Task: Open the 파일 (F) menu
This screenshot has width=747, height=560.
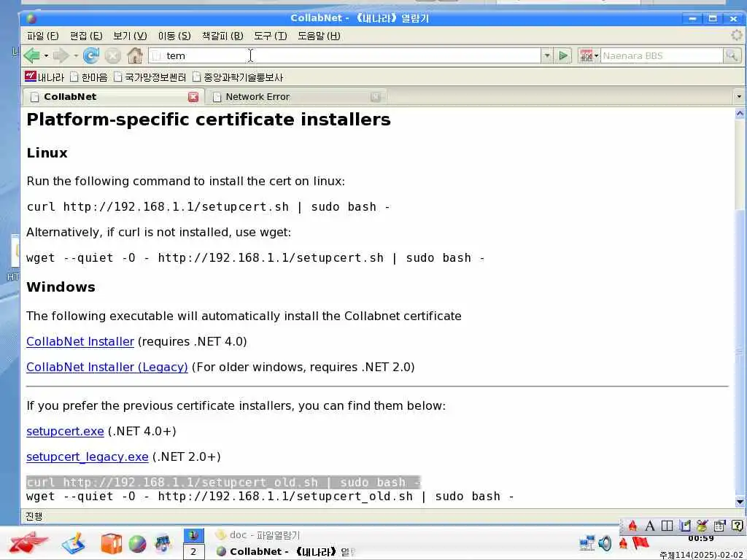Action: pyautogui.click(x=43, y=36)
